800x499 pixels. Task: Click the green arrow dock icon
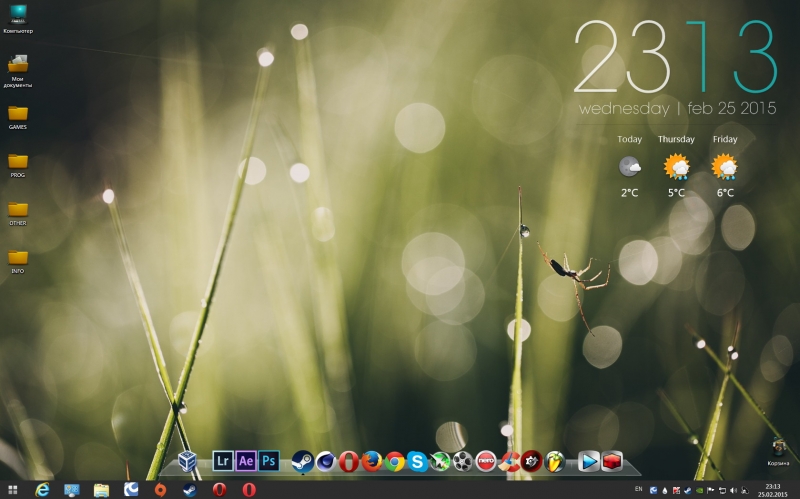click(440, 462)
